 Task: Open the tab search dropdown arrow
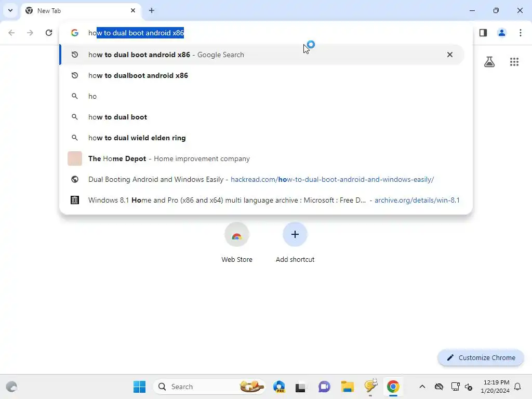[x=10, y=10]
